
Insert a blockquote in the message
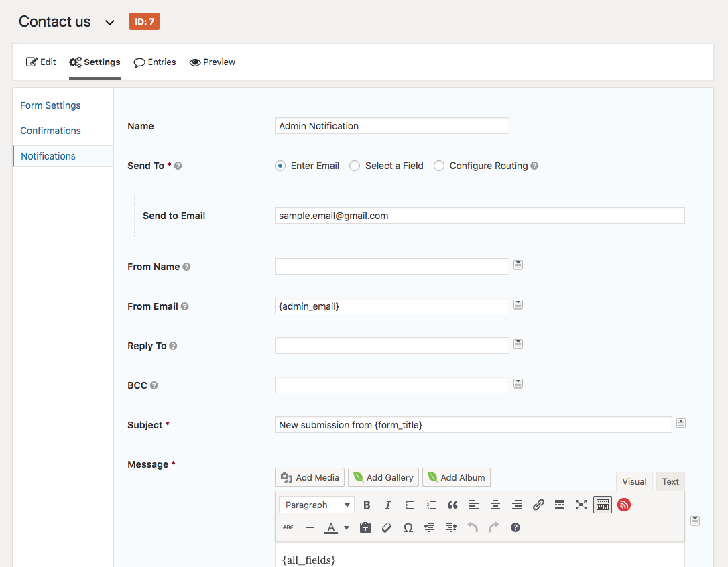[x=452, y=505]
